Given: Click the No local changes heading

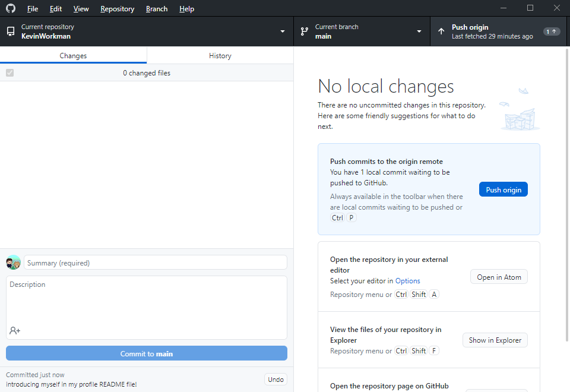Looking at the screenshot, I should point(386,87).
